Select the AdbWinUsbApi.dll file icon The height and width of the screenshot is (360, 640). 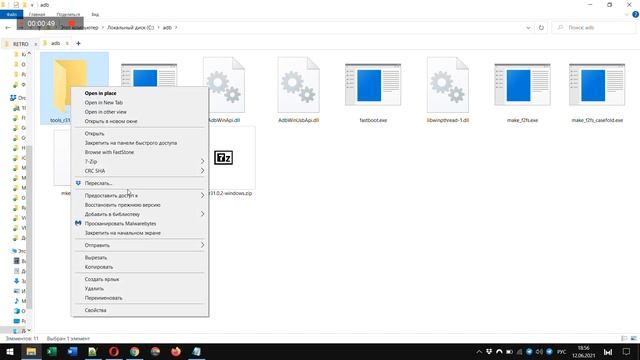coord(299,85)
